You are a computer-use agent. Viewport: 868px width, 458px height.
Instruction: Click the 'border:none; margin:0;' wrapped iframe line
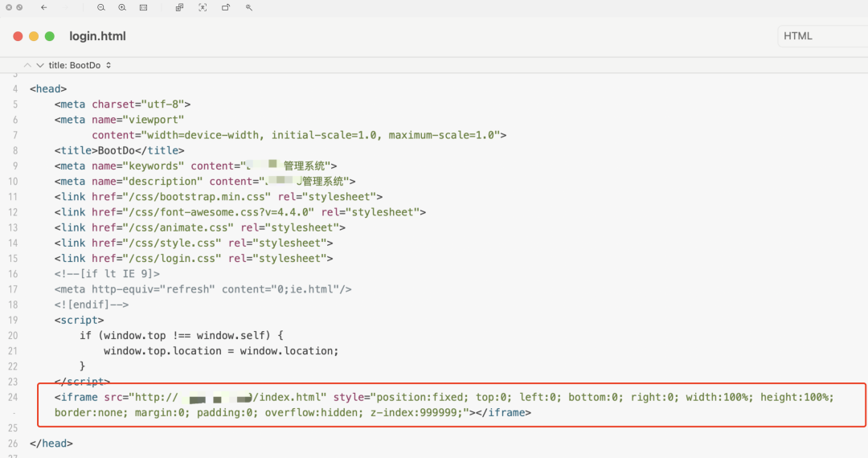293,413
